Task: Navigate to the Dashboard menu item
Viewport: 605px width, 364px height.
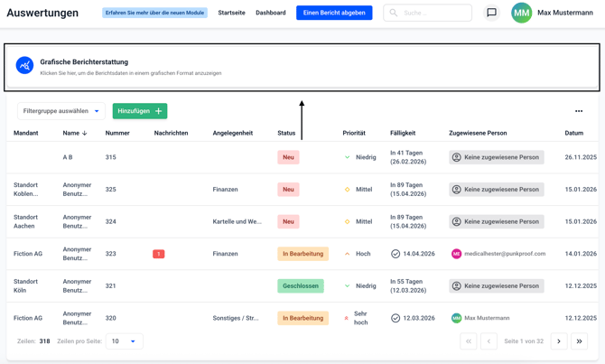Action: (271, 13)
